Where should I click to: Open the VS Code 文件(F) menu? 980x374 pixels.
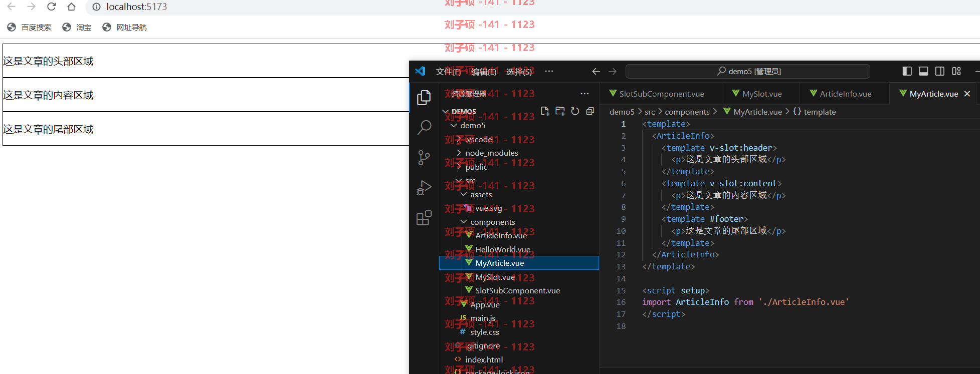click(448, 72)
